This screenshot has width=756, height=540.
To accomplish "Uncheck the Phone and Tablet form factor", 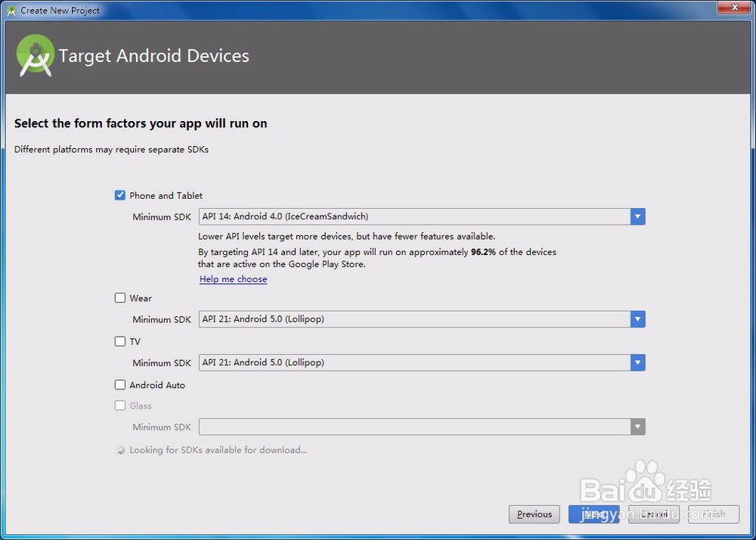I will [119, 194].
